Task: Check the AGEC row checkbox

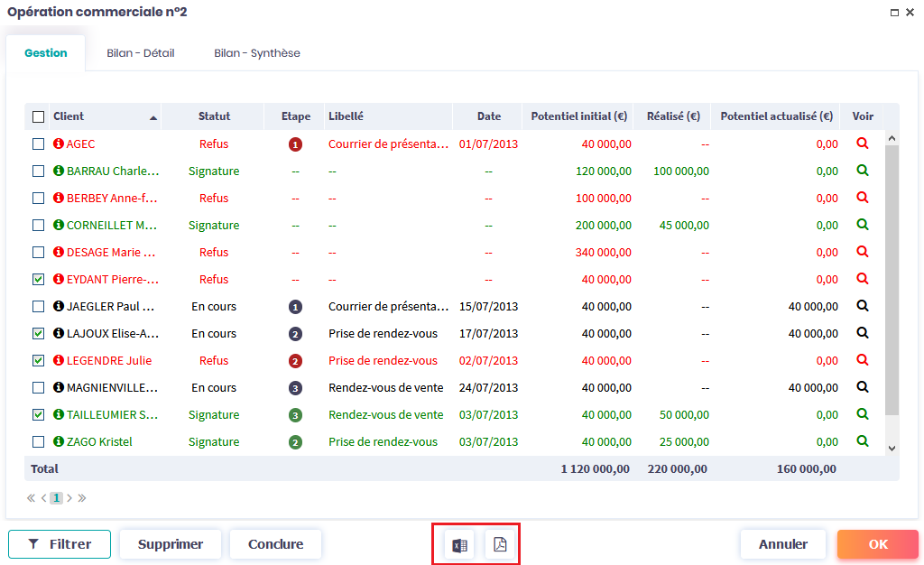Action: (x=38, y=144)
